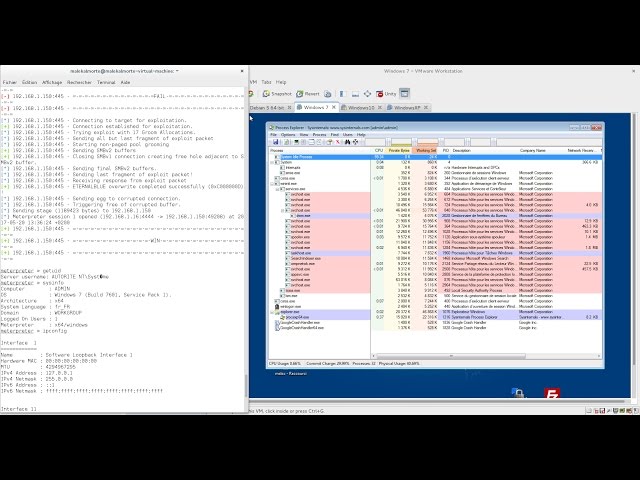This screenshot has width=640, height=480.
Task: Click the crosshair Find Window's Process icon
Action: [356, 142]
